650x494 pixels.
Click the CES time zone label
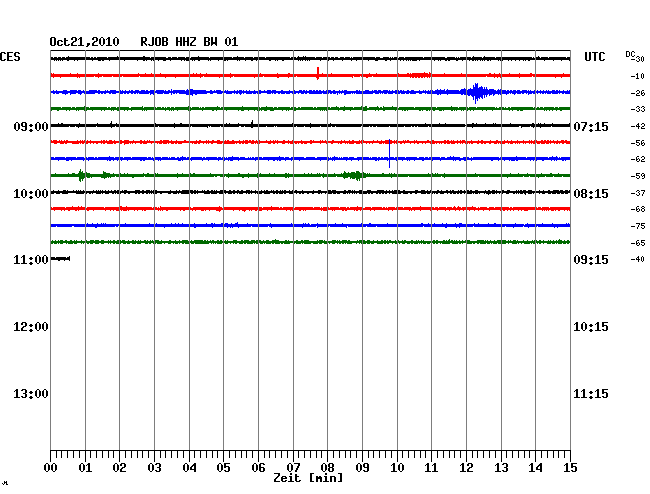(x=10, y=57)
